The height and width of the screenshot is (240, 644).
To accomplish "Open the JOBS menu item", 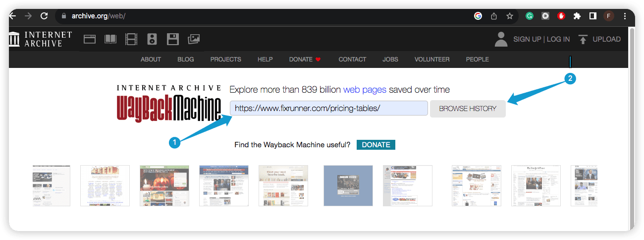I will [390, 59].
